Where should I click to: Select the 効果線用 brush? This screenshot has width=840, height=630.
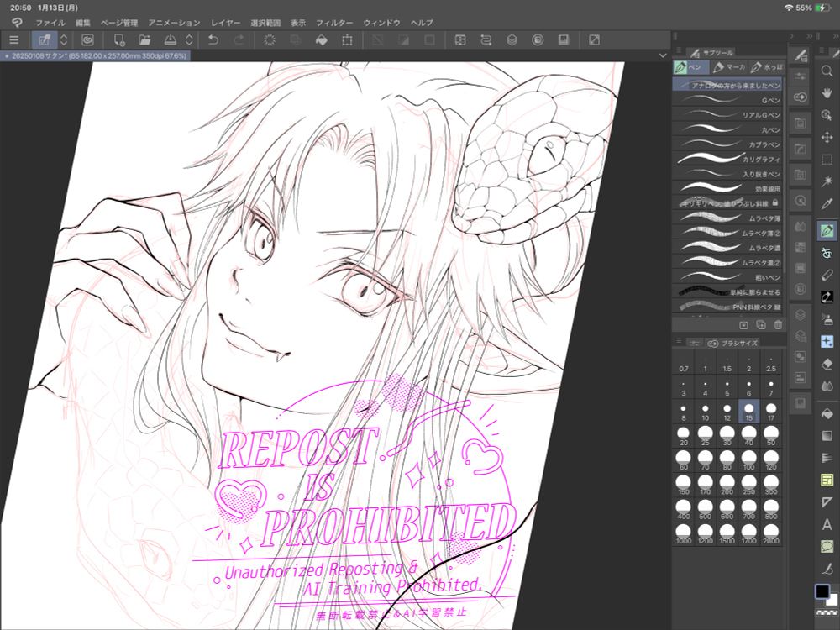click(x=727, y=188)
